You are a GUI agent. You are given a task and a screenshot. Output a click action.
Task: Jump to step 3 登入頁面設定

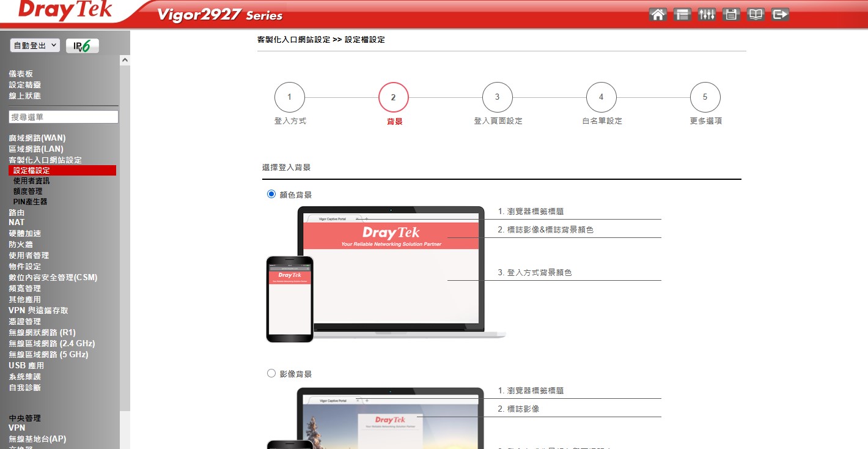(x=497, y=97)
